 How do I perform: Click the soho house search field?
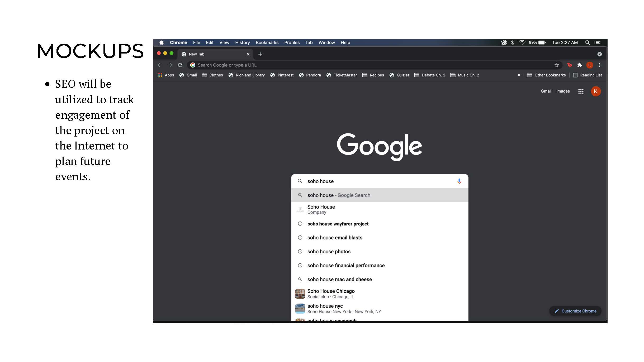[380, 181]
